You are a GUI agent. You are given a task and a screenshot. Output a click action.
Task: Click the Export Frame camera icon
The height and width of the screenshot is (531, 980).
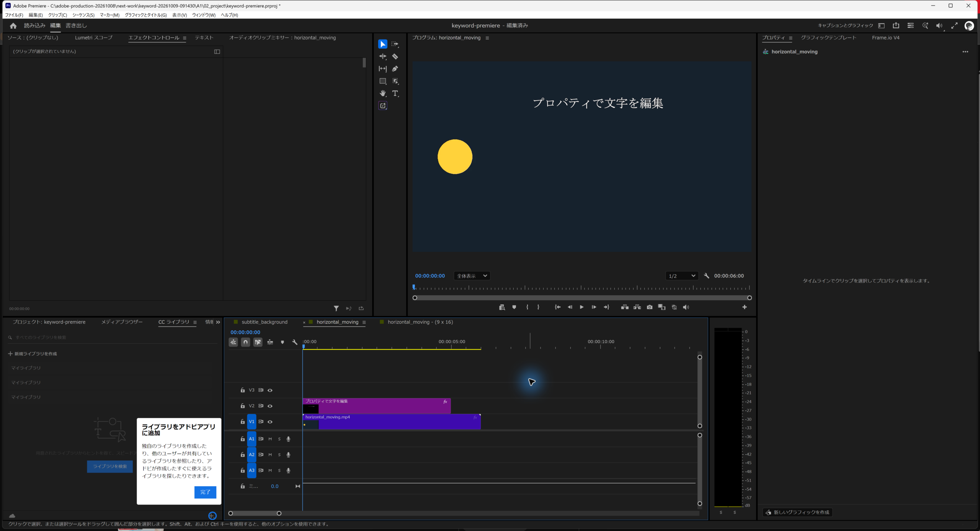650,307
